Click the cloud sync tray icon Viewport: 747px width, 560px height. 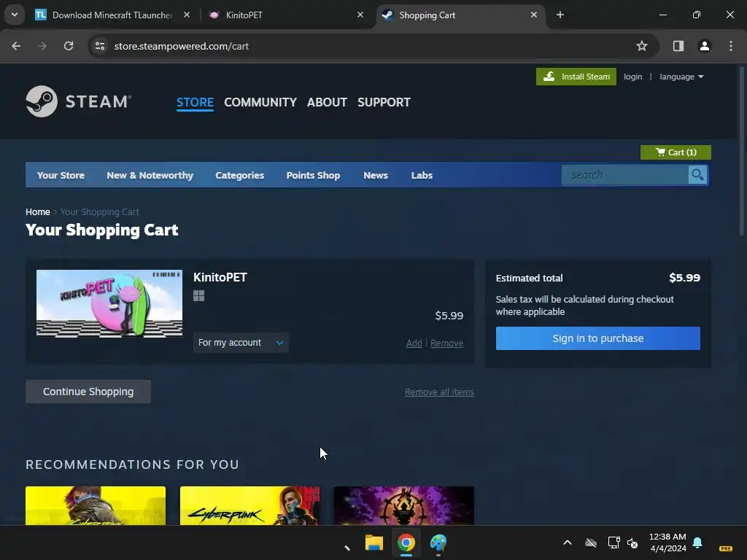[x=591, y=542]
